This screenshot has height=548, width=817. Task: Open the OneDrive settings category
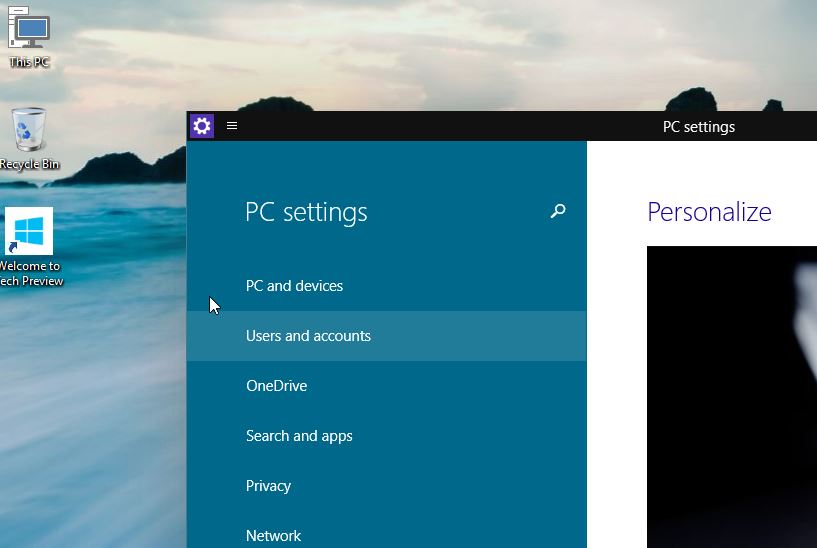coord(276,386)
